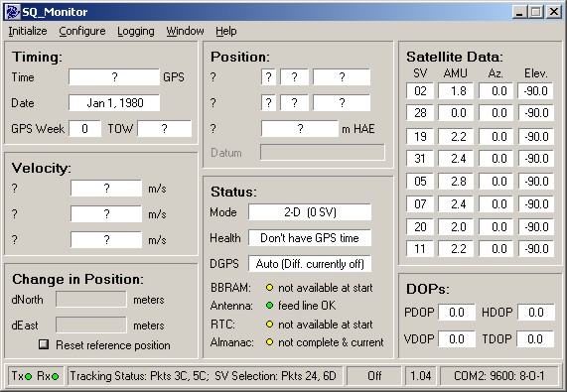
Task: Click satellite SV 20 cell
Action: 420,227
